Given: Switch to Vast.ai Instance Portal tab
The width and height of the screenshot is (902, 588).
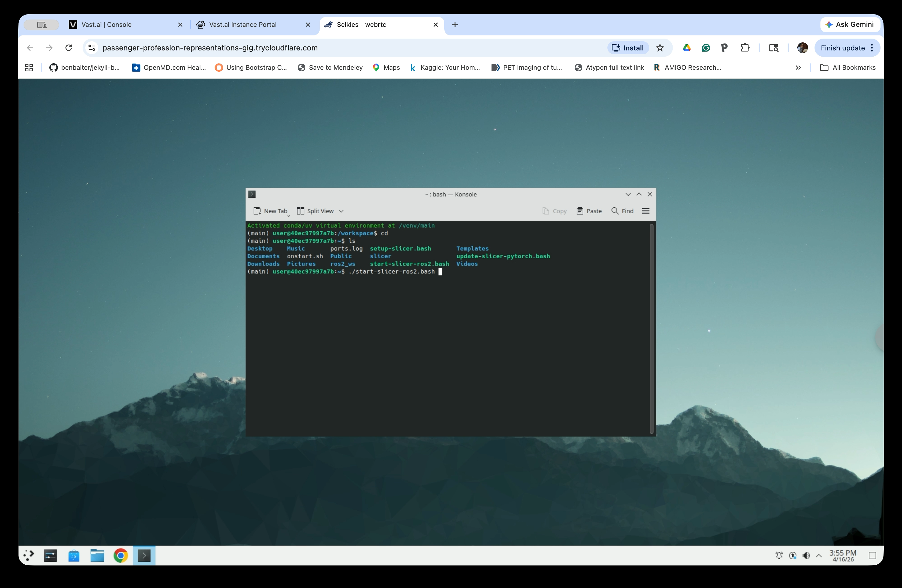Looking at the screenshot, I should tap(243, 24).
